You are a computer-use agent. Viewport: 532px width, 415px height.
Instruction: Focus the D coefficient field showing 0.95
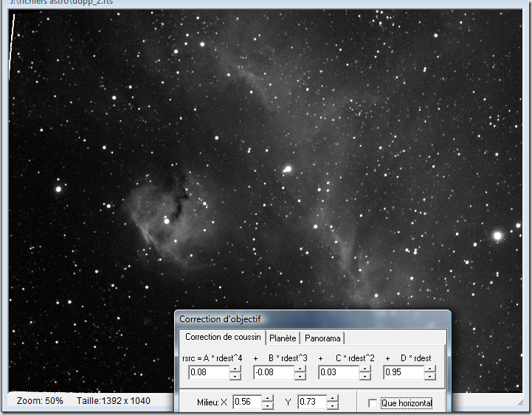tap(403, 373)
